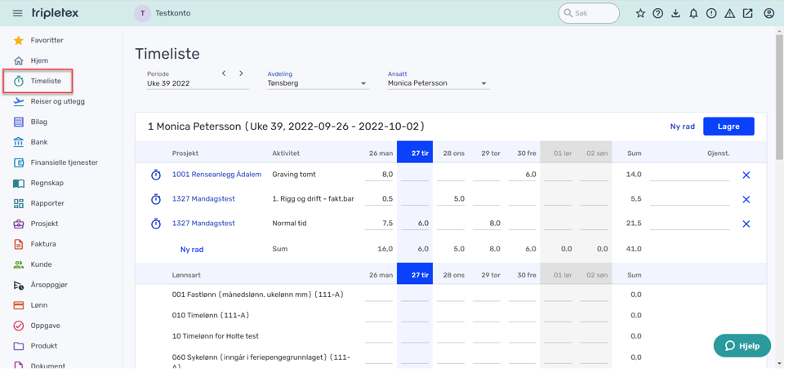Viewport: 785px width, 370px height.
Task: Click the Favoritter star icon in sidebar
Action: click(x=19, y=40)
